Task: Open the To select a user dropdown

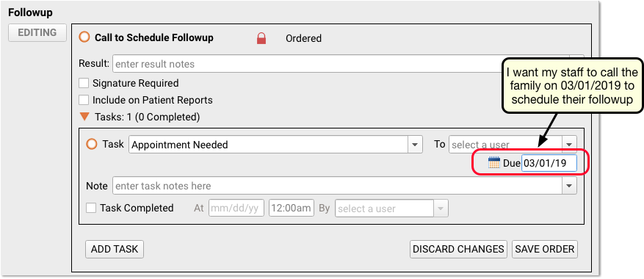Action: tap(569, 145)
